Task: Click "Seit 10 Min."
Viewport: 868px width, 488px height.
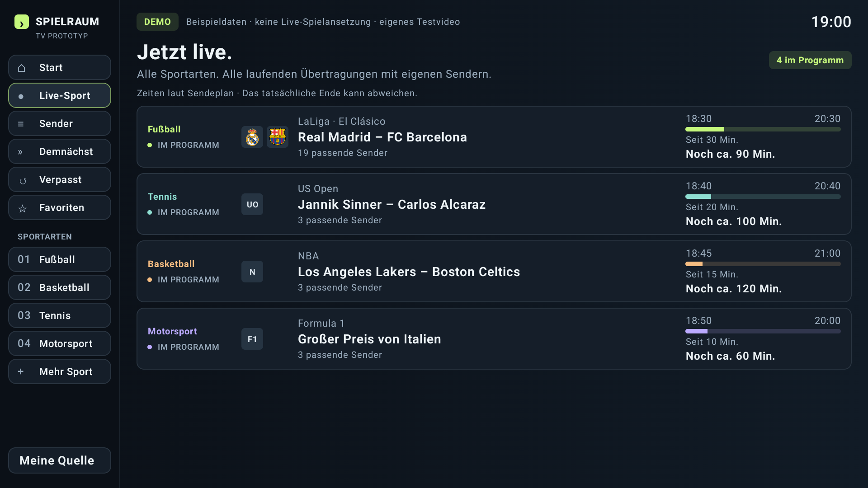Action: tap(712, 342)
